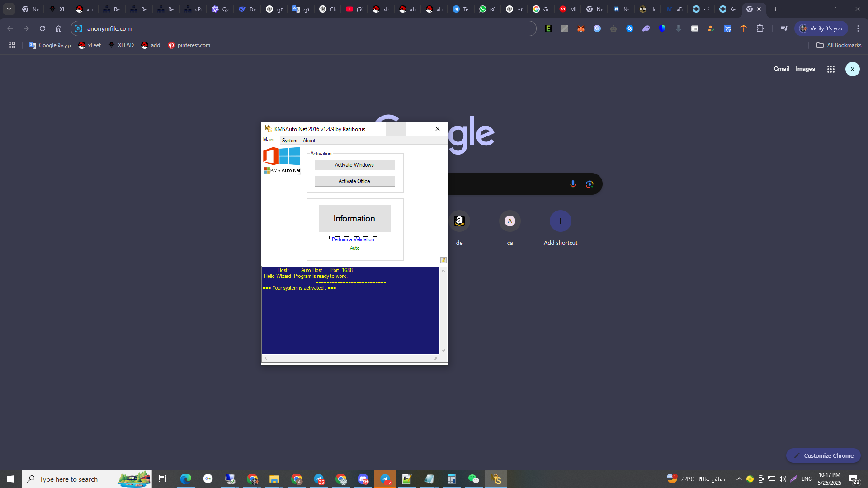Open the All Bookmarks folder

click(839, 45)
